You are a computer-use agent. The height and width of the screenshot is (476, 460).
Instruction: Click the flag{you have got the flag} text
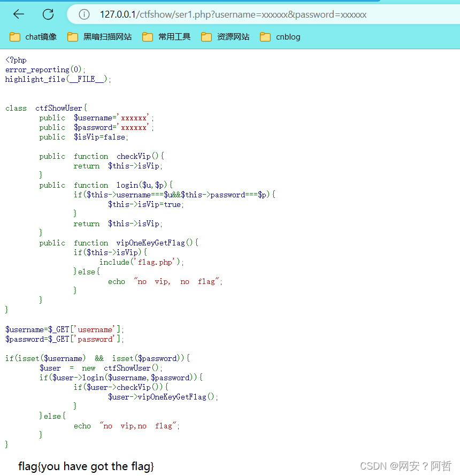pos(86,466)
